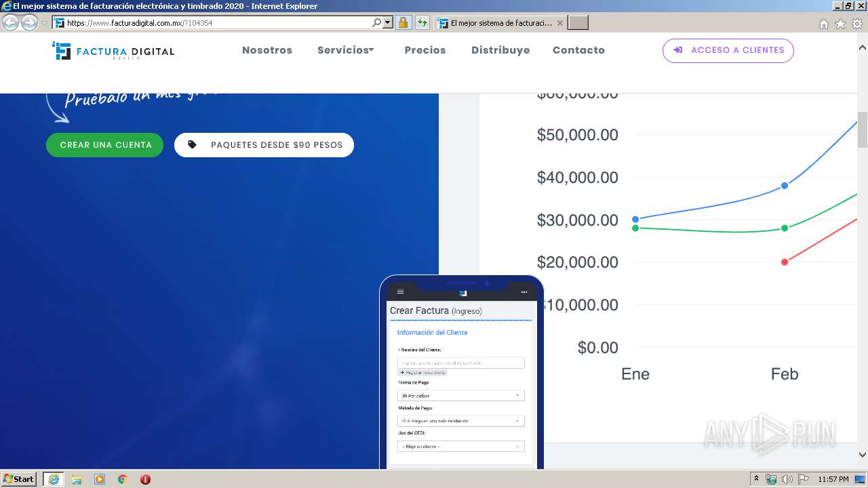Image resolution: width=868 pixels, height=488 pixels.
Task: Click the blue data point at Feb
Action: pyautogui.click(x=785, y=186)
